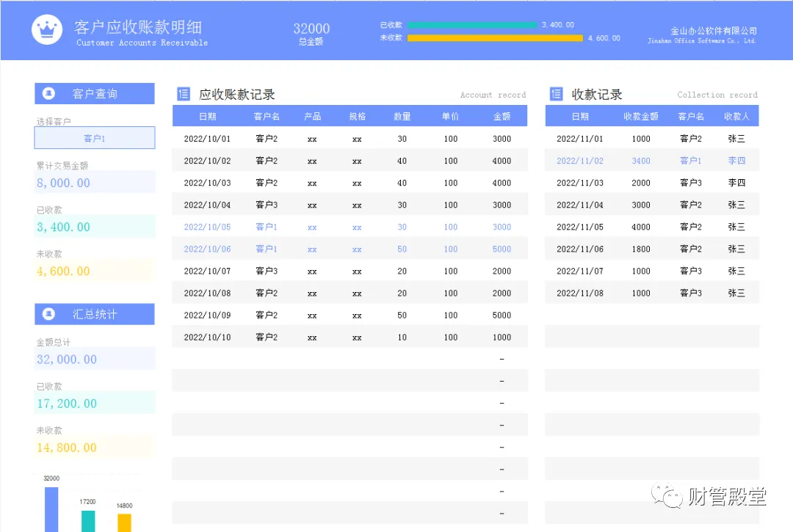
Task: Click the 收款人 column header
Action: [736, 116]
